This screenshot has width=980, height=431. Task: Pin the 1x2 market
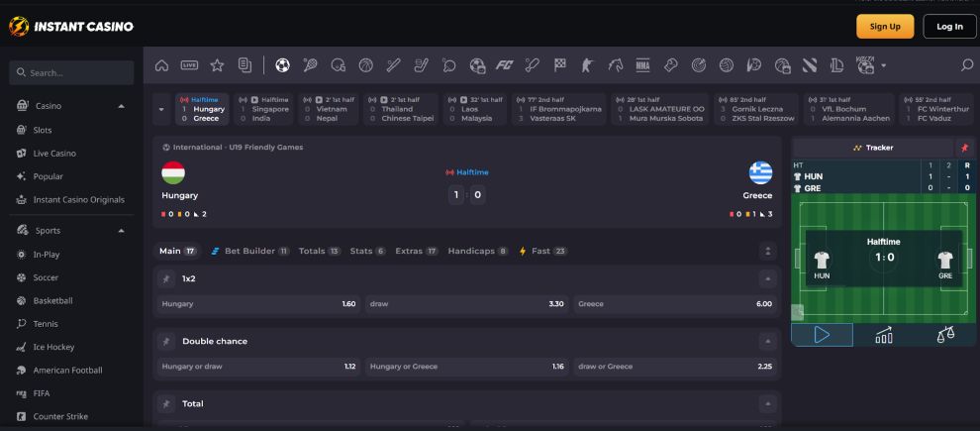pyautogui.click(x=167, y=279)
